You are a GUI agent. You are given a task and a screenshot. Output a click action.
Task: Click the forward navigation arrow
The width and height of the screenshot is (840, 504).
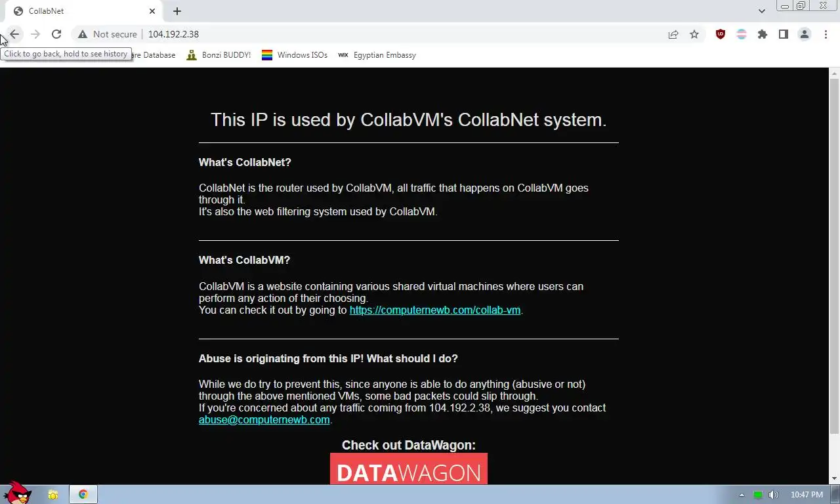[x=35, y=34]
